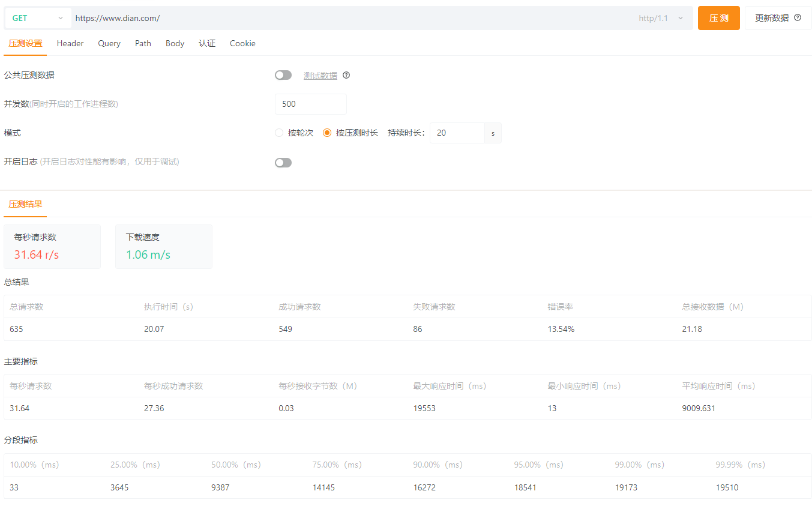
Task: Open the GET request method dropdown
Action: (38, 18)
